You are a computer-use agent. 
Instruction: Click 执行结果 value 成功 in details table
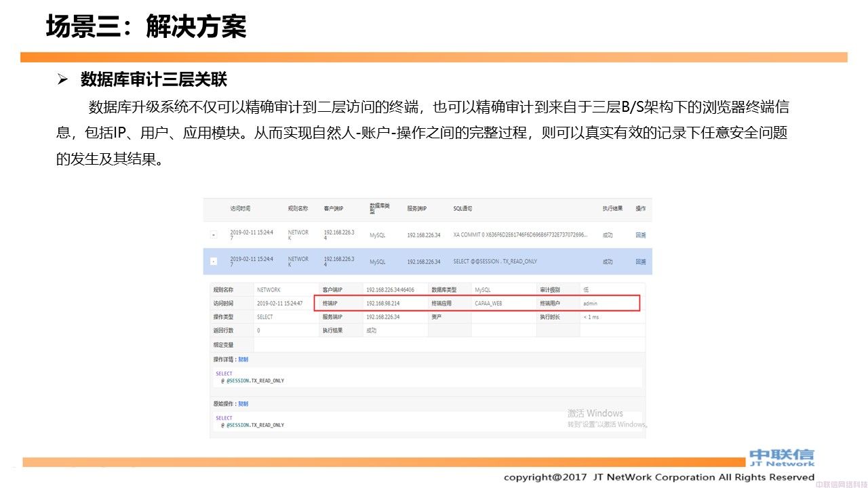[371, 331]
